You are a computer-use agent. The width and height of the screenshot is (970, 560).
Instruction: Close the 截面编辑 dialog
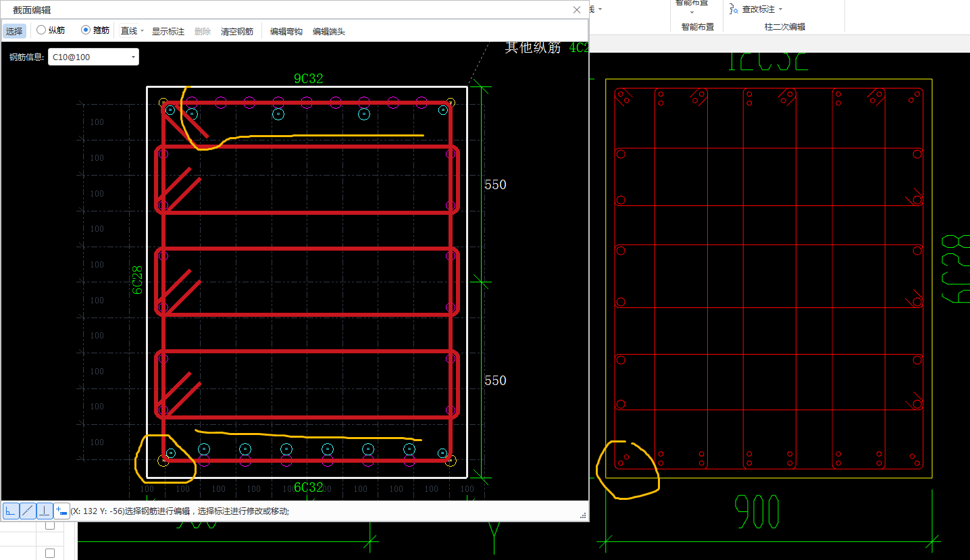(x=577, y=10)
